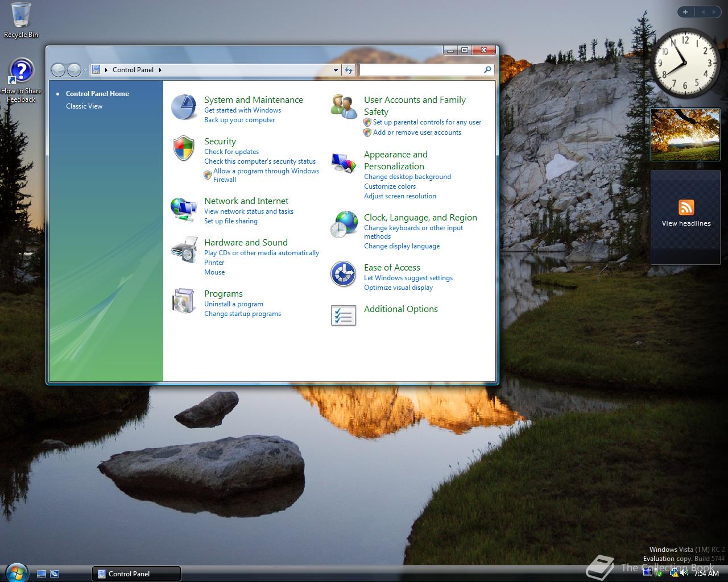Click the green checkmark tray icon
This screenshot has height=582, width=728.
pyautogui.click(x=660, y=573)
